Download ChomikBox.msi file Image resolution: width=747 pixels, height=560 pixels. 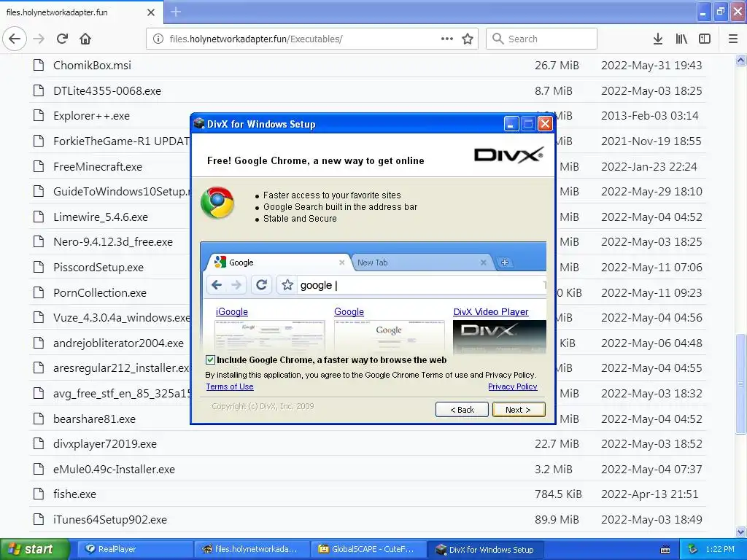tap(92, 65)
